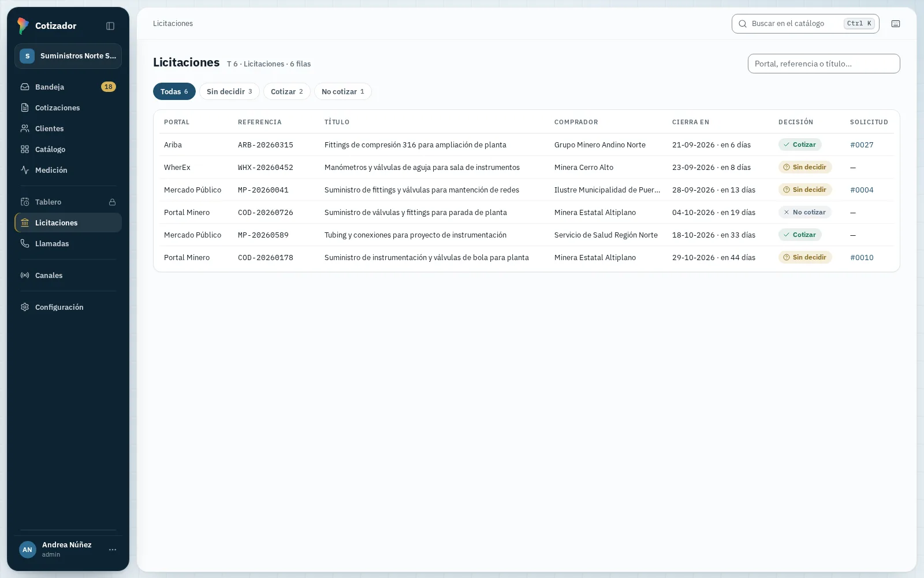Click the Clientes people icon
The width and height of the screenshot is (924, 578).
point(25,128)
